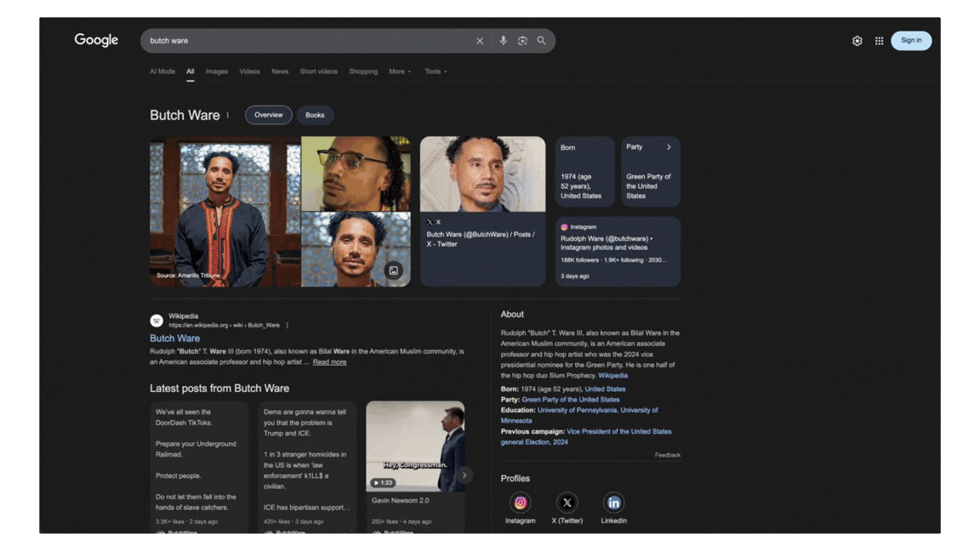Open the Google apps grid icon
Screen dimensions: 980x551
coord(879,41)
